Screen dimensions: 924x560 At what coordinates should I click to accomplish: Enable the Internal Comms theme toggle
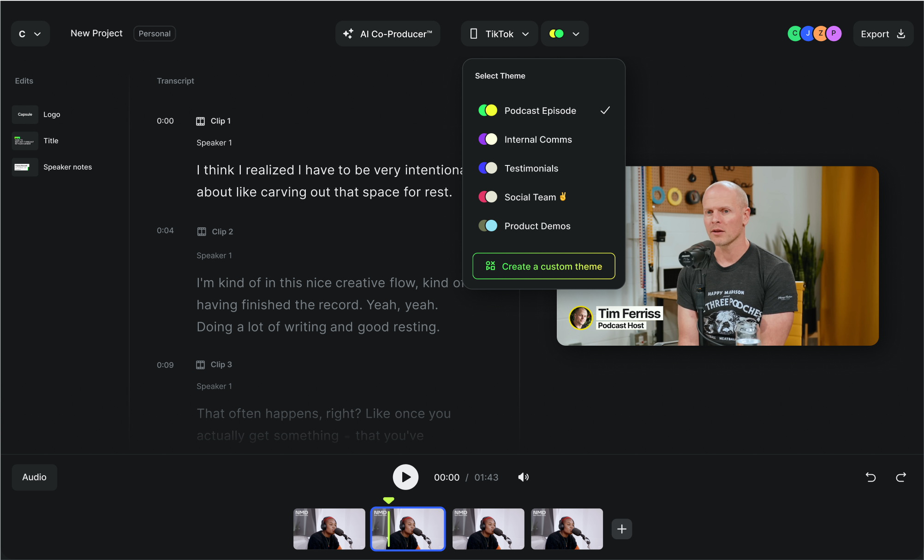pyautogui.click(x=488, y=139)
